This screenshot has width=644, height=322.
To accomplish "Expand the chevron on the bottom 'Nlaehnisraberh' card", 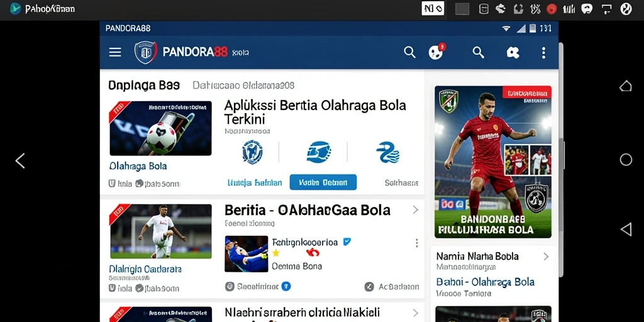I will [x=415, y=313].
